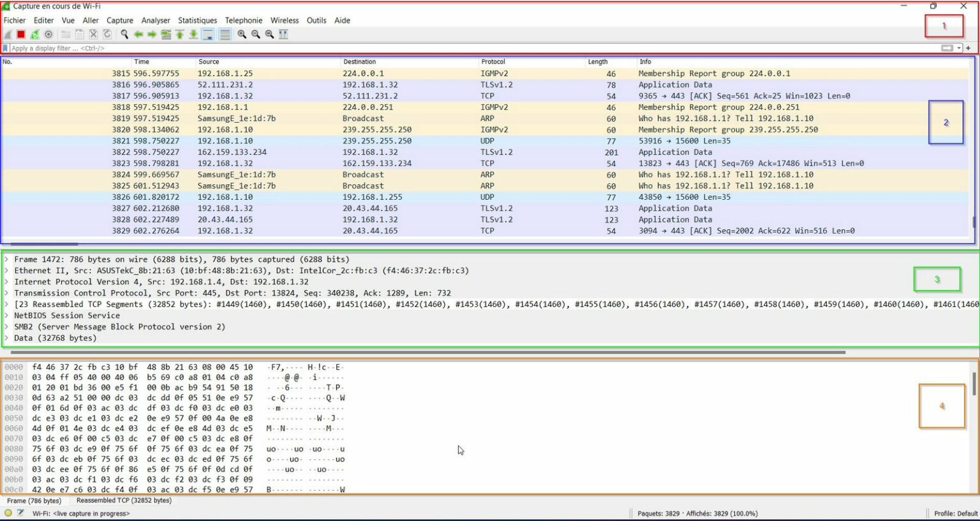Zoom in on the packet list
The width and height of the screenshot is (980, 521).
pyautogui.click(x=242, y=34)
